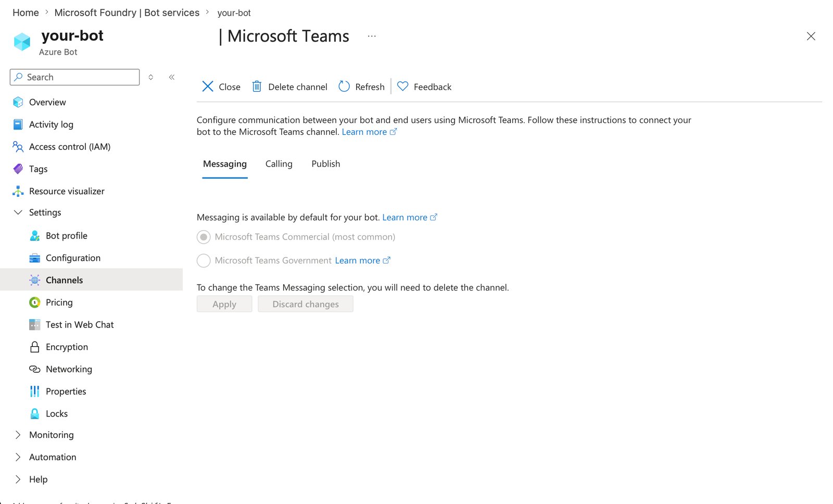The image size is (833, 504).
Task: Click the Microsoft Teams heading
Action: tap(288, 36)
